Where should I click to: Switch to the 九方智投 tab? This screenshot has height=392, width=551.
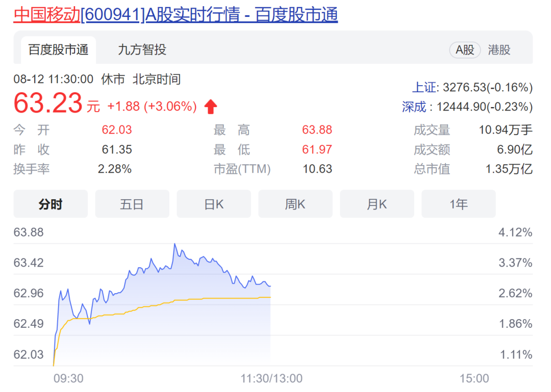pos(142,50)
